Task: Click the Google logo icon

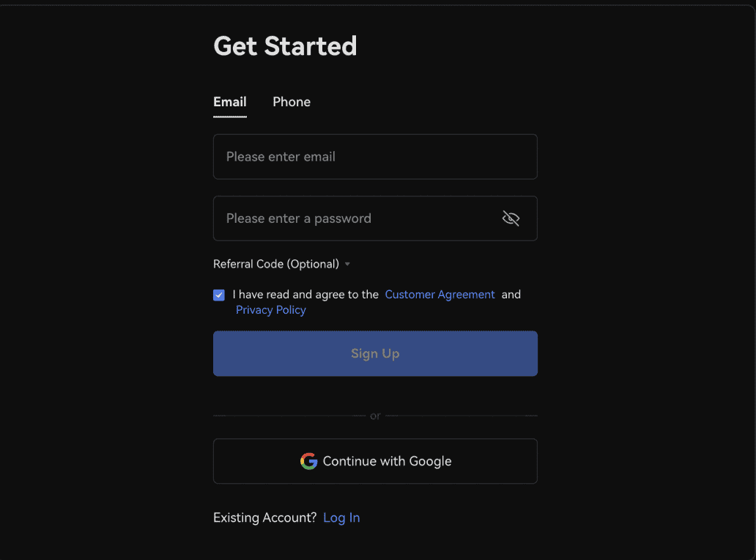Action: pos(308,461)
